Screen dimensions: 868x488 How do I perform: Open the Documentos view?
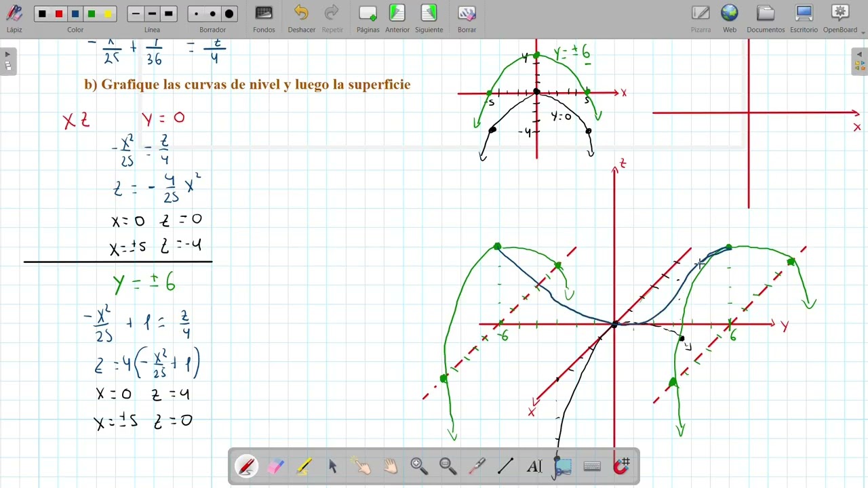click(x=766, y=18)
